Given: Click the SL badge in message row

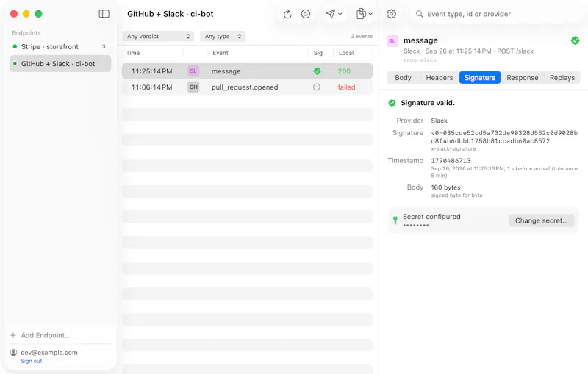Looking at the screenshot, I should 193,71.
